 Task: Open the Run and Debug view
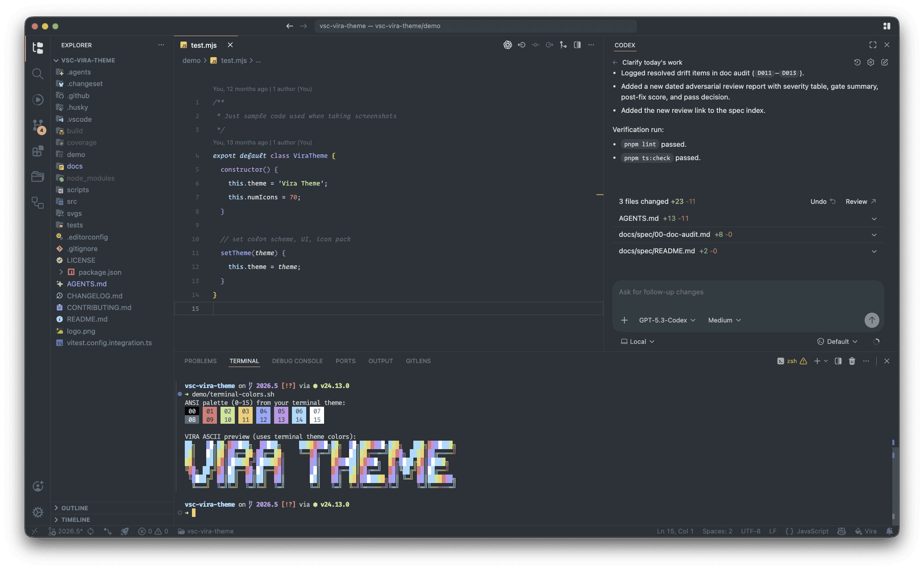pos(38,99)
